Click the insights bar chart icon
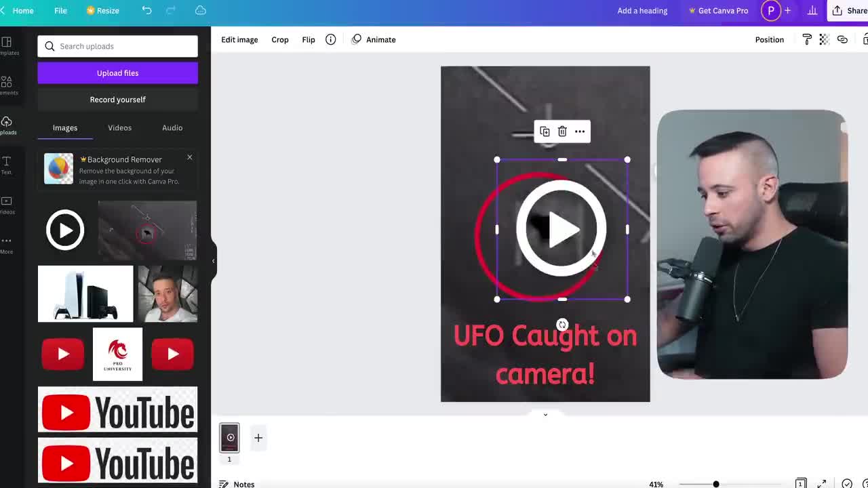This screenshot has width=868, height=488. [812, 10]
